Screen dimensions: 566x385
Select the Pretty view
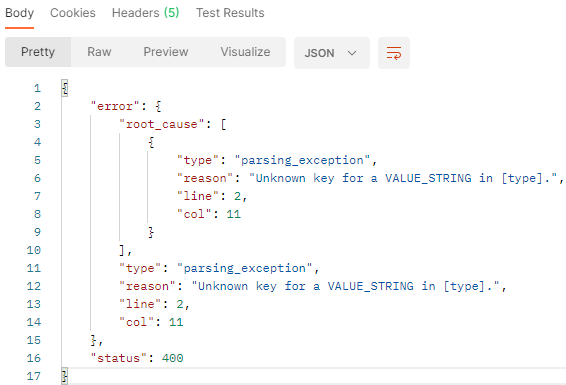(38, 52)
